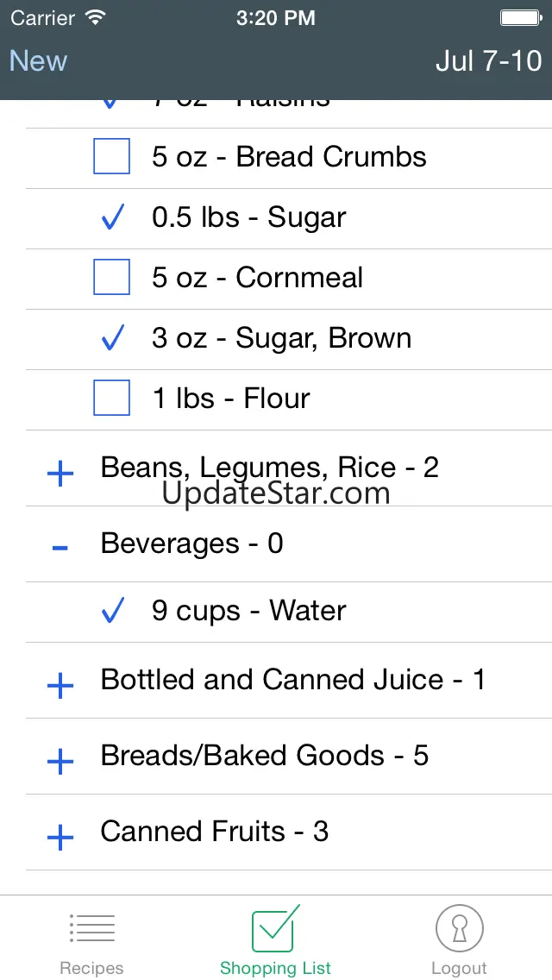Tap the Shopping List checkmark icon
Screen dimensions: 552x980
(x=274, y=928)
